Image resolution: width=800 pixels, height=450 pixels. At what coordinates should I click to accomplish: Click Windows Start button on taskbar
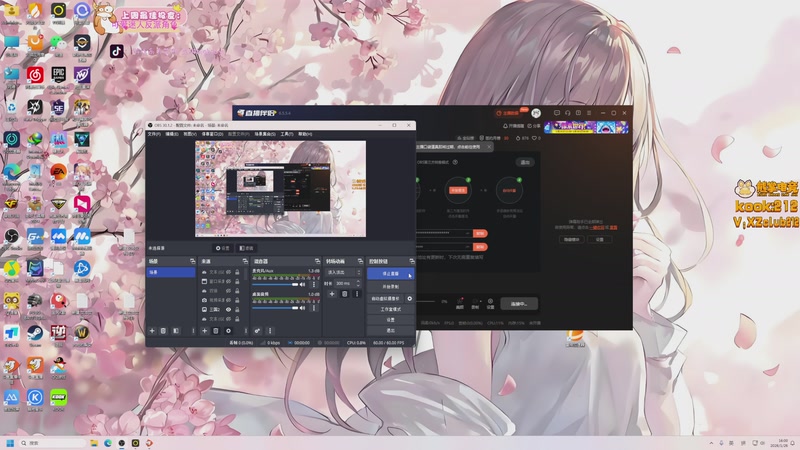pyautogui.click(x=10, y=443)
